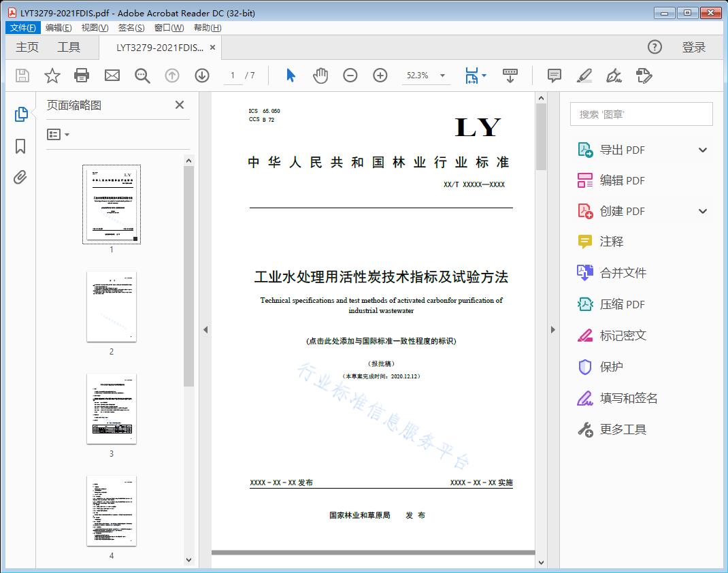Open the Attachments panel paperclip icon
Image resolution: width=728 pixels, height=573 pixels.
pyautogui.click(x=20, y=177)
